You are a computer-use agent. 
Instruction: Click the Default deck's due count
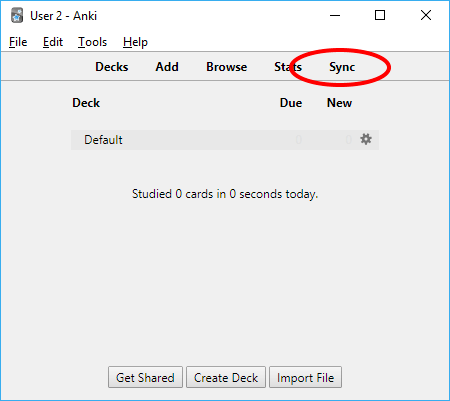coord(298,139)
